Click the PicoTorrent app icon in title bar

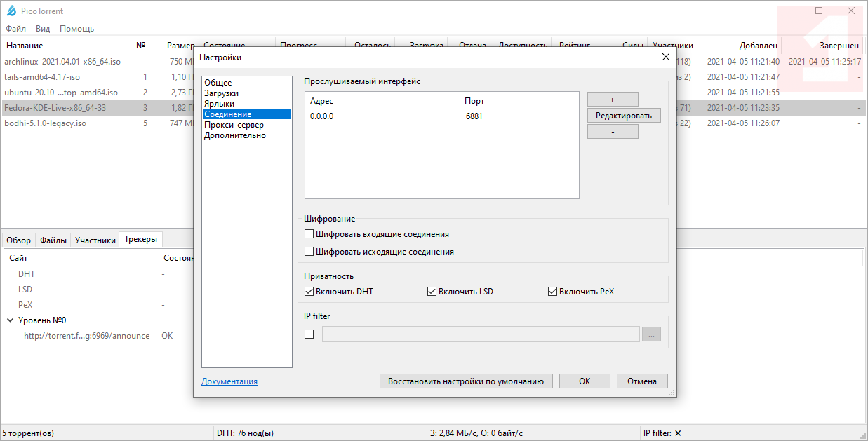coord(11,11)
